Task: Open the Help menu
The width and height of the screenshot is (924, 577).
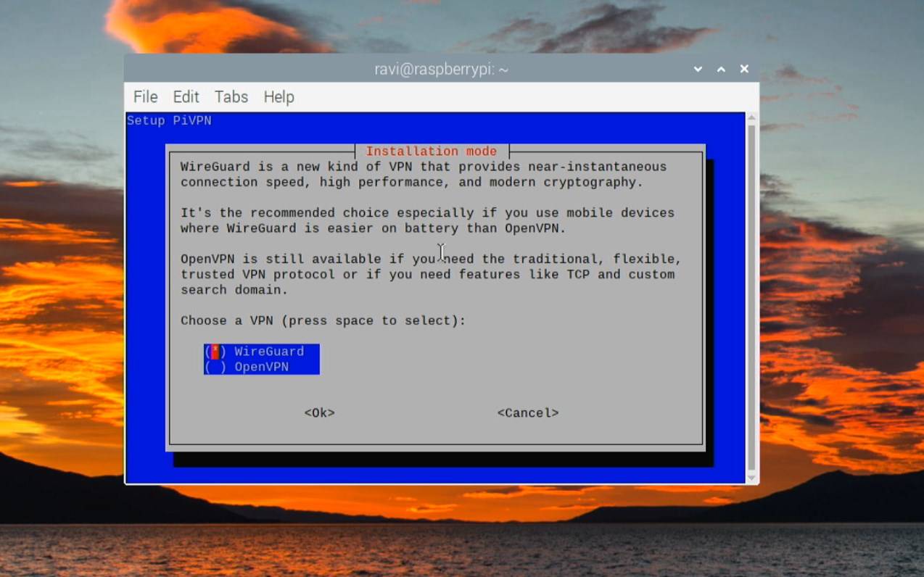Action: tap(279, 96)
